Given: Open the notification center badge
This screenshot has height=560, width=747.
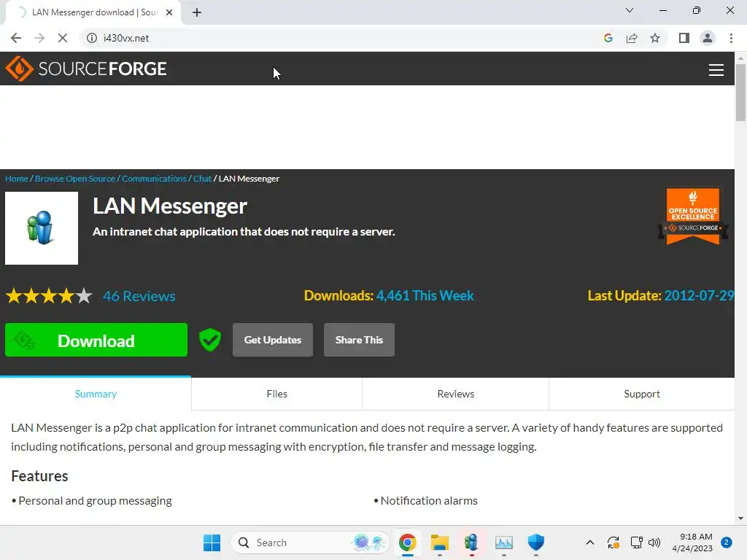Looking at the screenshot, I should (727, 542).
